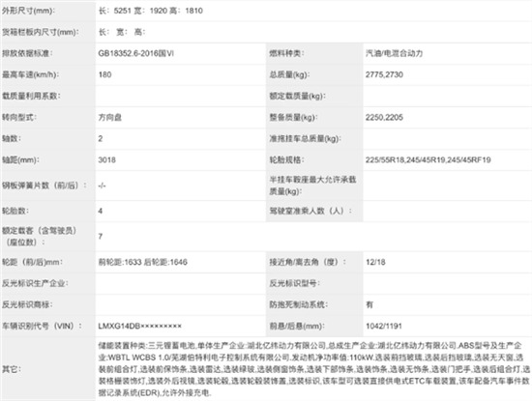532x401 pixels.
Task: Select total mass value 2775,2730
Action: click(384, 74)
